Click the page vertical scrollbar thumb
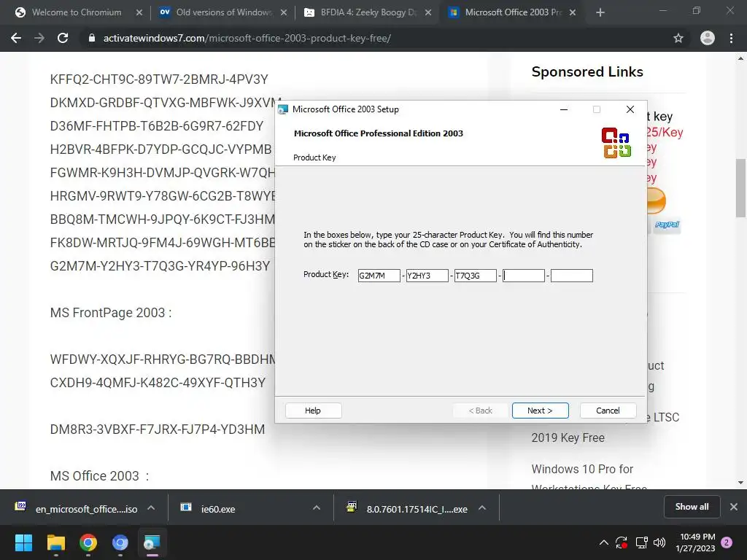 click(740, 188)
